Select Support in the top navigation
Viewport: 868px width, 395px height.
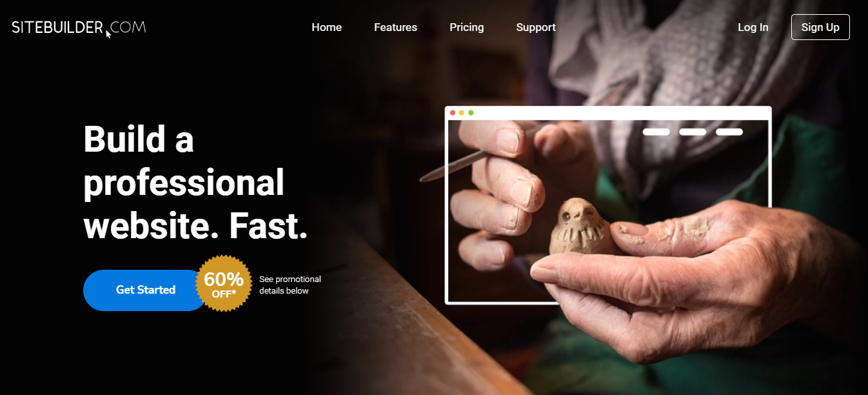coord(536,27)
